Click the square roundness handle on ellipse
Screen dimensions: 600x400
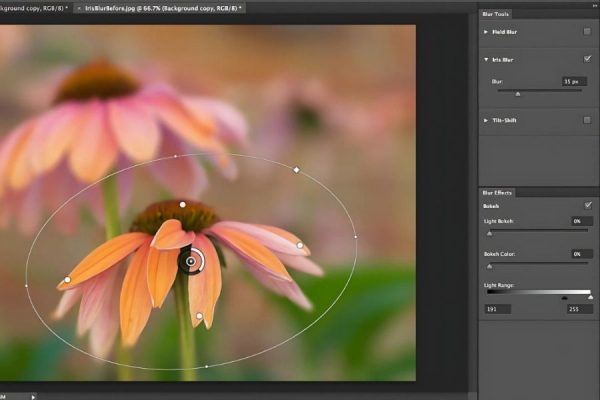pos(296,170)
